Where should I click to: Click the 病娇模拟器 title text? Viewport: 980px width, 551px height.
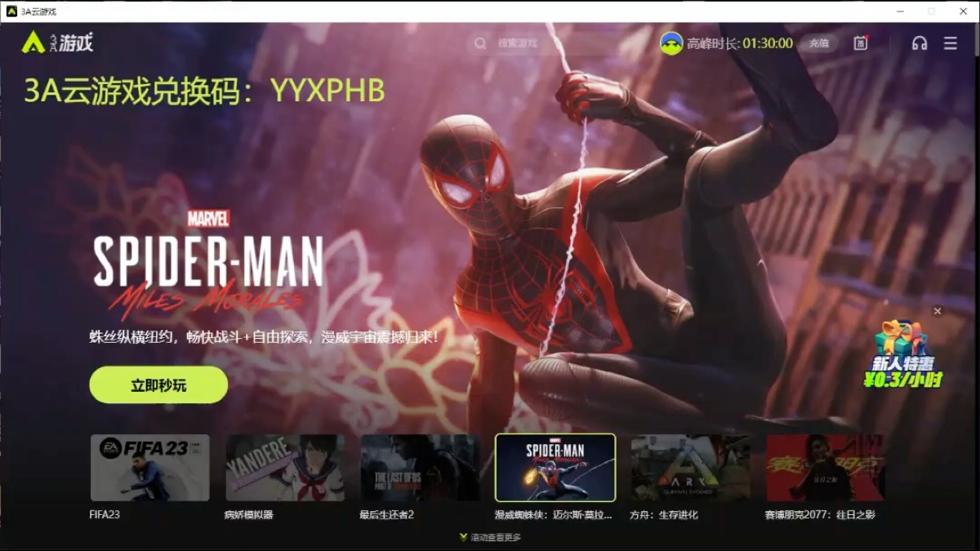[249, 515]
